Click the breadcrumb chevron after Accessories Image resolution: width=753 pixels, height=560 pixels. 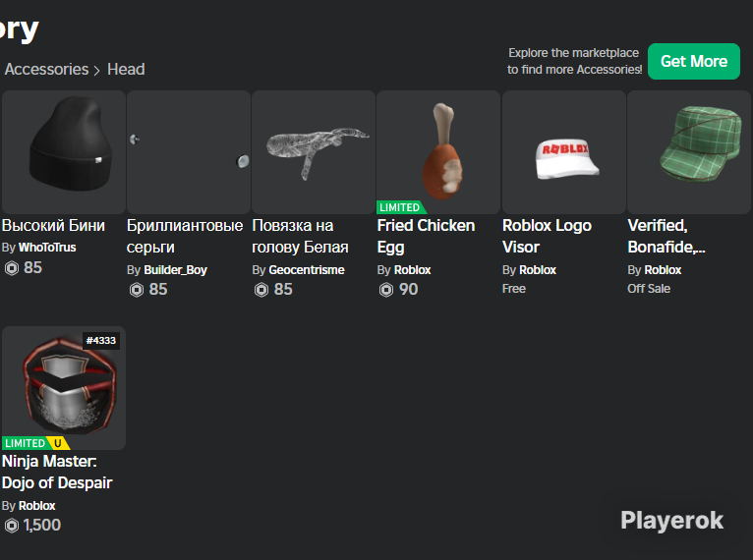(97, 71)
